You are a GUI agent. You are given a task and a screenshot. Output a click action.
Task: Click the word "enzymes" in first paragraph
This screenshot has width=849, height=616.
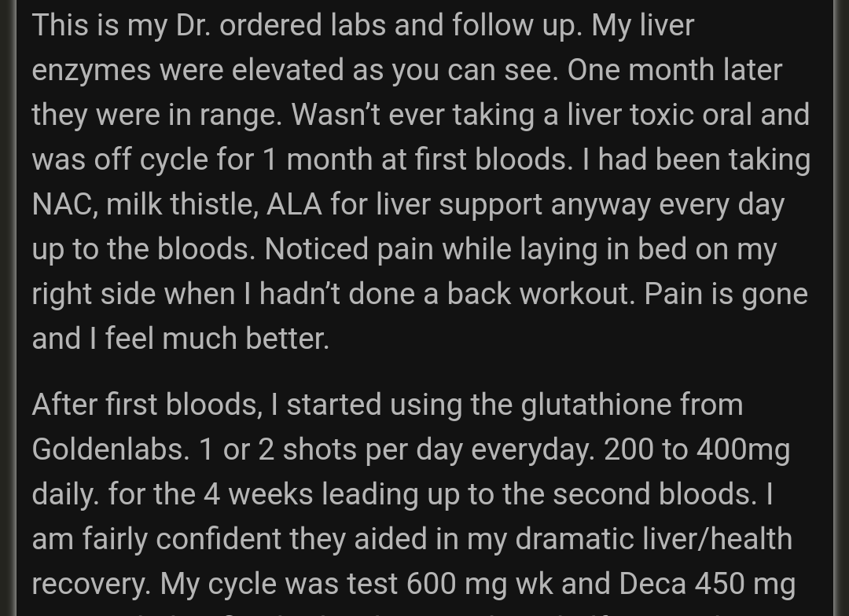click(91, 70)
